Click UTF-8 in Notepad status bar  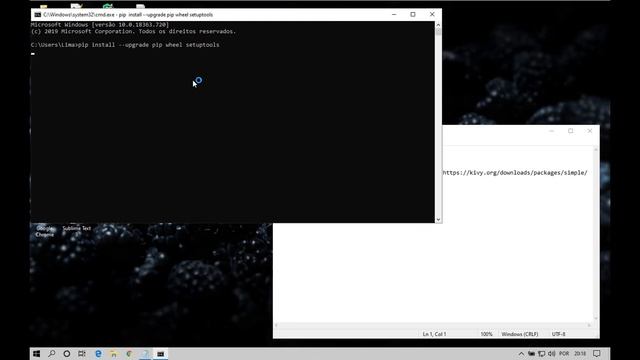click(558, 334)
